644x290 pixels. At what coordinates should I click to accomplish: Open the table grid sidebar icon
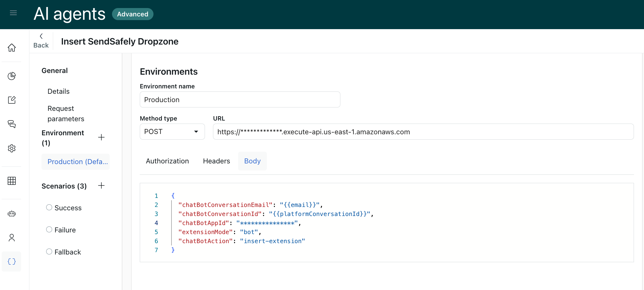point(12,181)
